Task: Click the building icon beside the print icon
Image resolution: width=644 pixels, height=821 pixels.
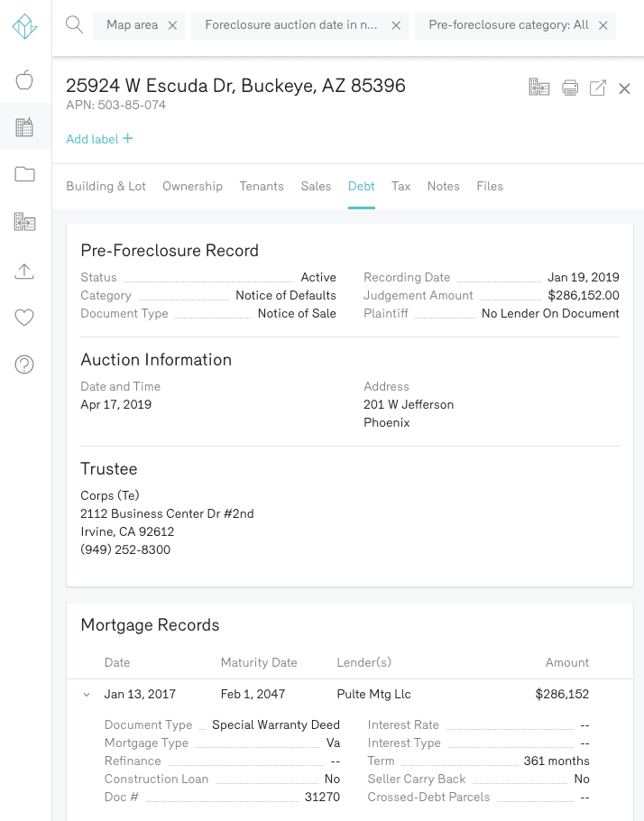Action: [x=538, y=88]
